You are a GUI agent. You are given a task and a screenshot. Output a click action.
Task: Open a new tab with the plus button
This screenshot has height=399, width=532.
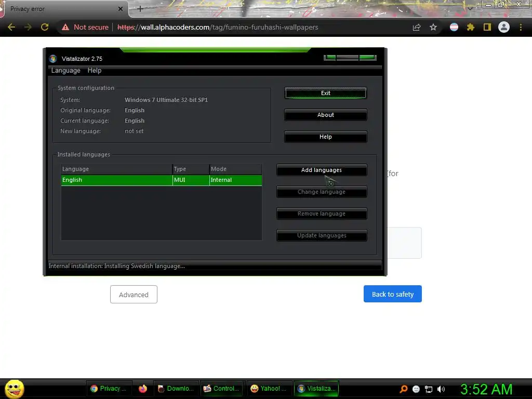[140, 9]
